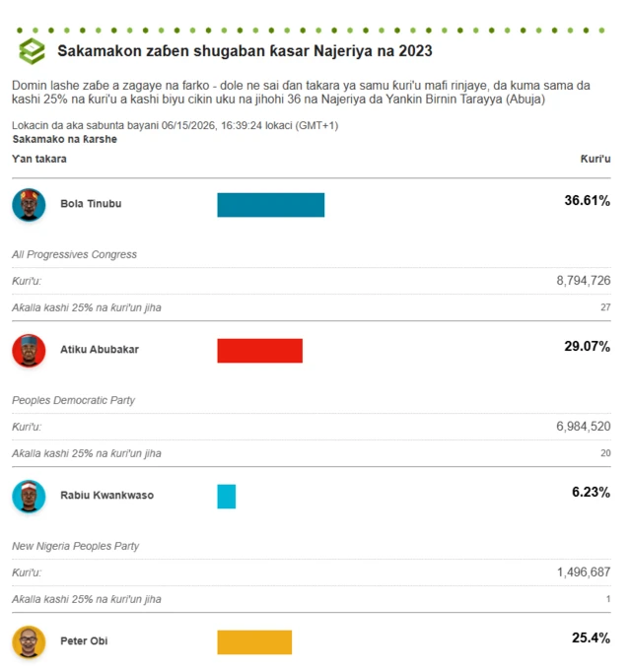Viewport: 631px width, 672px height.
Task: Click the Yan takara column header
Action: pos(39,159)
